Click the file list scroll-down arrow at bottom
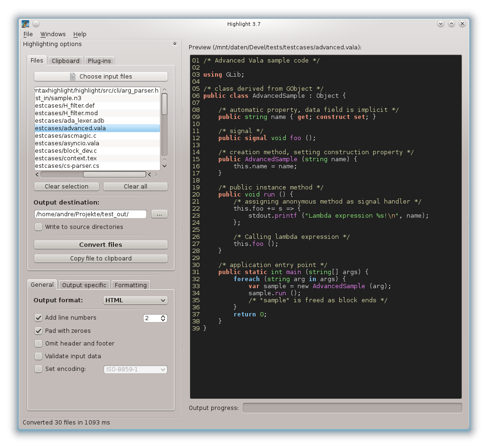The image size is (488, 448). (x=165, y=166)
